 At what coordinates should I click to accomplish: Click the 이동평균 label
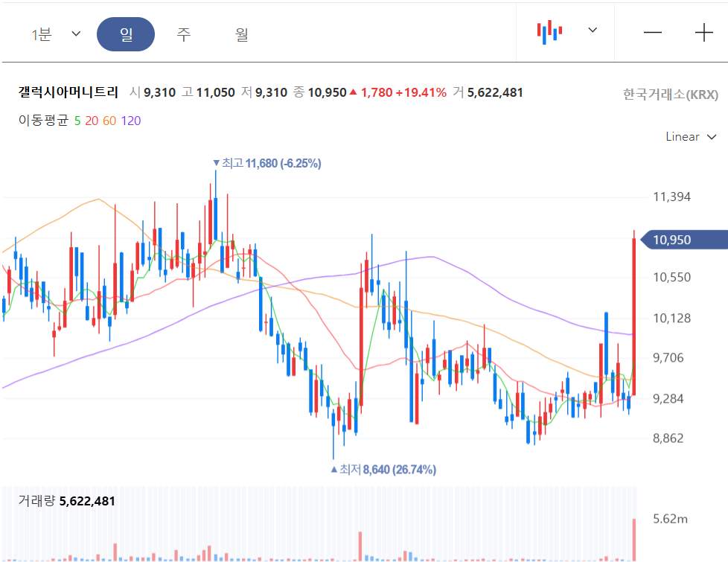[43, 121]
